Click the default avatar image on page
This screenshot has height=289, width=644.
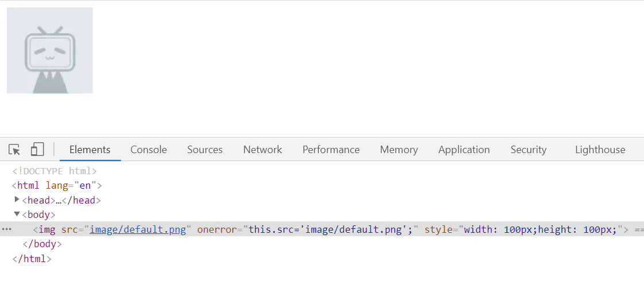(x=50, y=50)
